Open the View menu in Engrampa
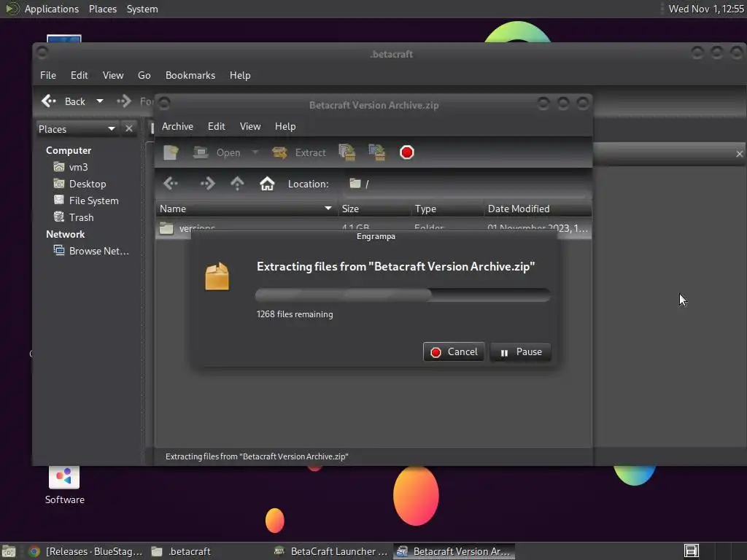 pos(250,126)
